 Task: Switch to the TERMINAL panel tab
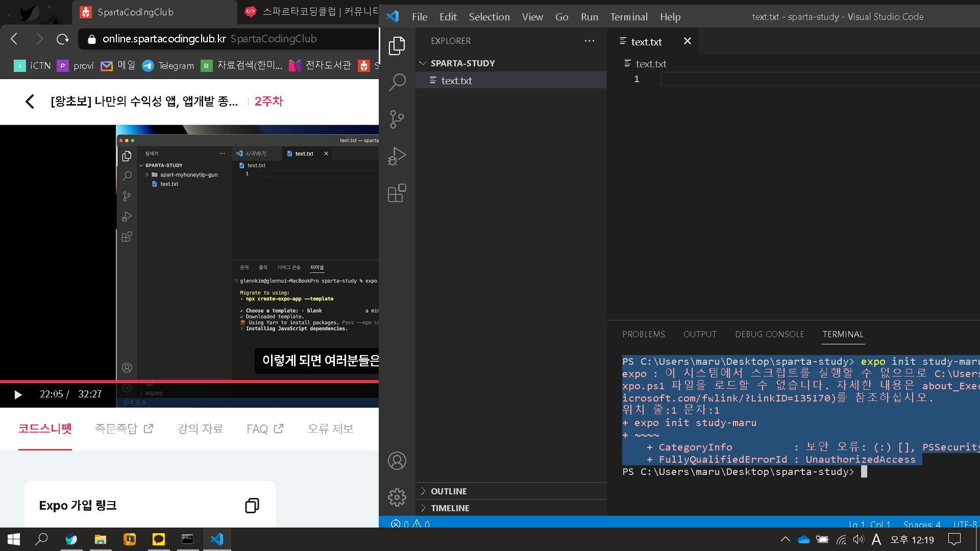[x=843, y=334]
